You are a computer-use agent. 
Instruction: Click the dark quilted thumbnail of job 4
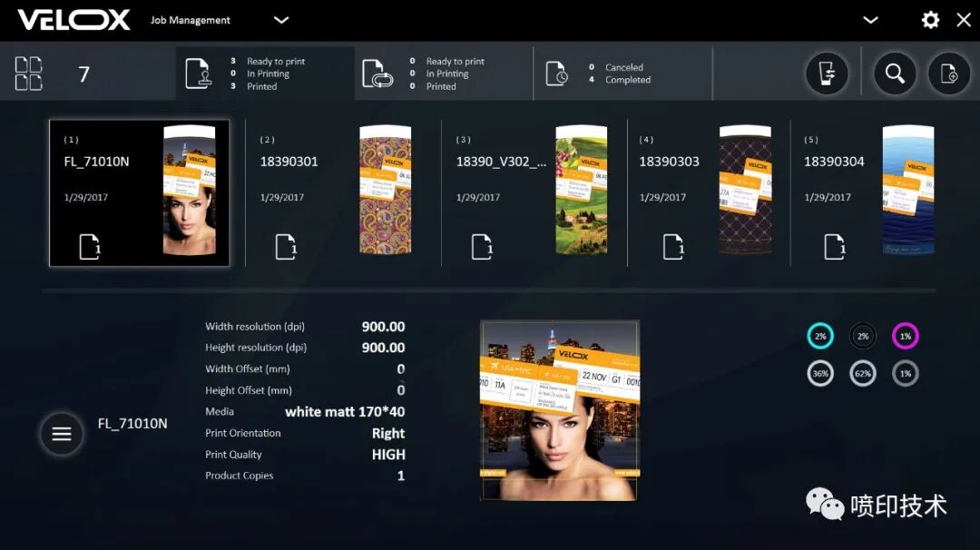[x=746, y=190]
